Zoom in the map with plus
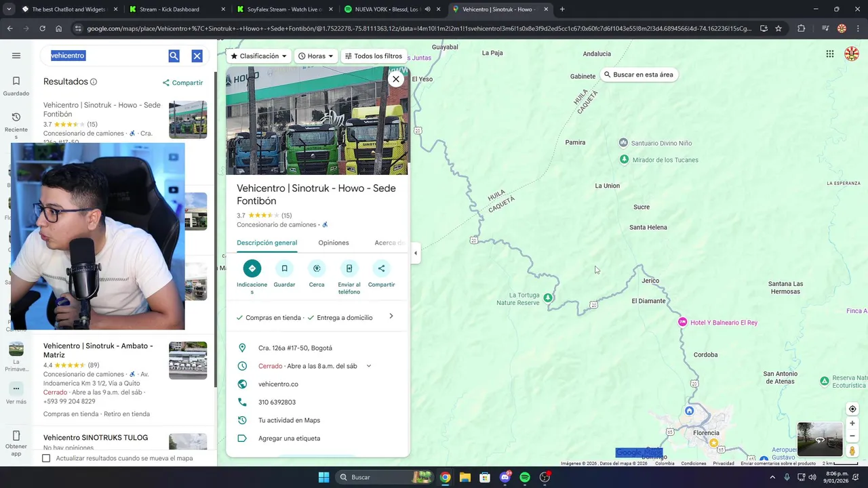This screenshot has width=868, height=488. (x=852, y=424)
